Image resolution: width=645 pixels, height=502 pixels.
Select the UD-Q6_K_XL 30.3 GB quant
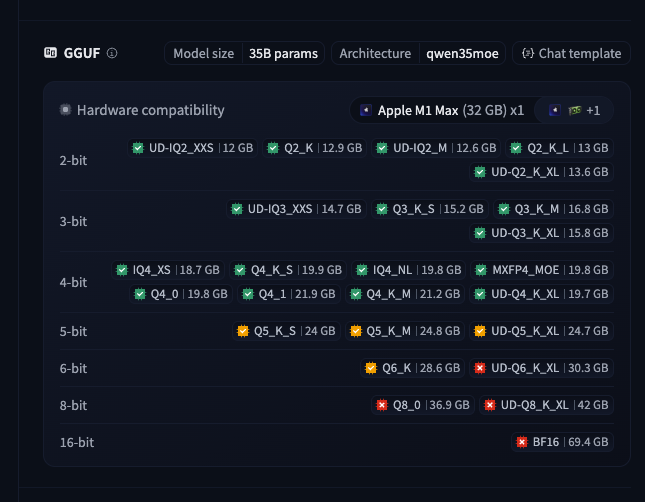pos(541,368)
